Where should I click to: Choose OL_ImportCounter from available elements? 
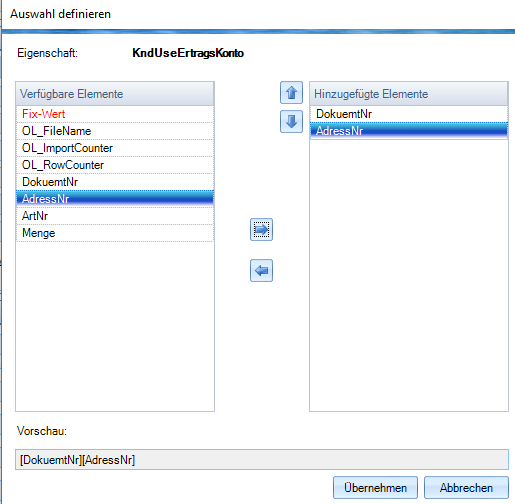point(115,148)
